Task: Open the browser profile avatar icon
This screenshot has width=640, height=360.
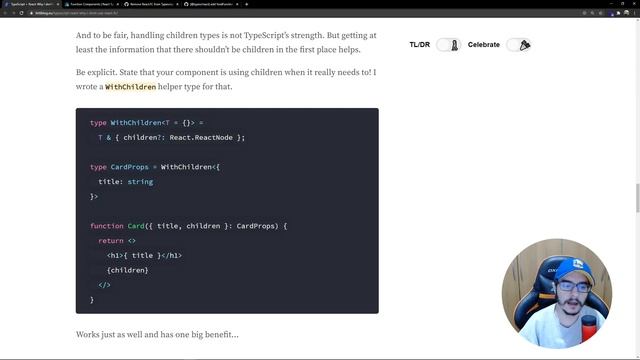Action: coord(626,13)
